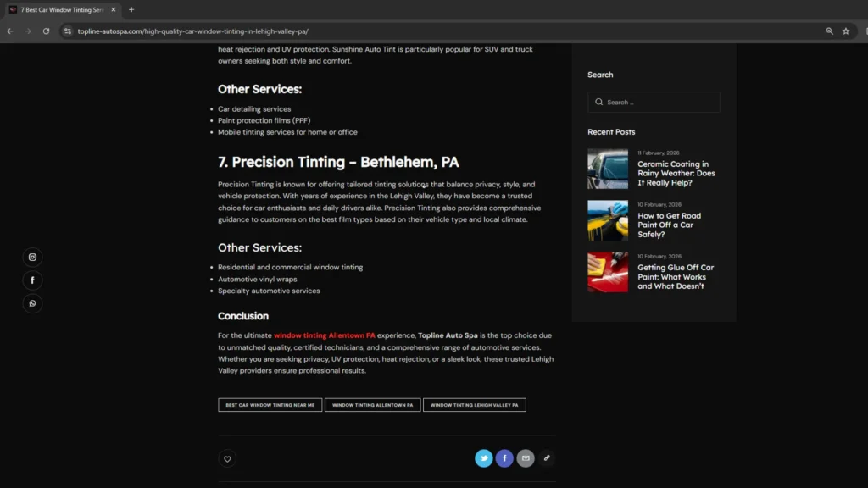Share the article via the Twitter icon
The image size is (868, 488).
483,457
